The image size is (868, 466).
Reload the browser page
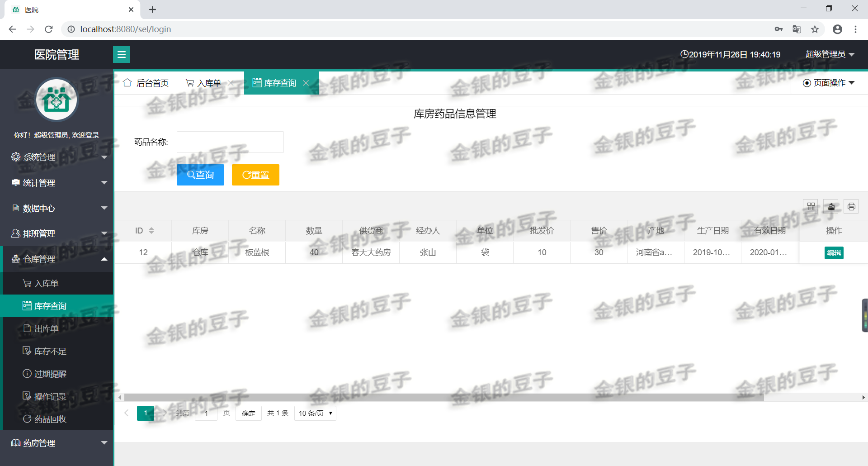[49, 29]
